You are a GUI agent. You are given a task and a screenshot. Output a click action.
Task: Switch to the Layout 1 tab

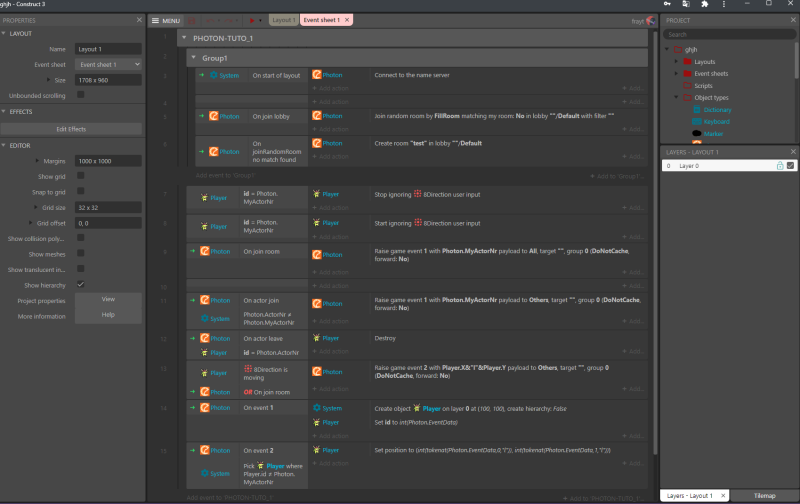coord(283,20)
